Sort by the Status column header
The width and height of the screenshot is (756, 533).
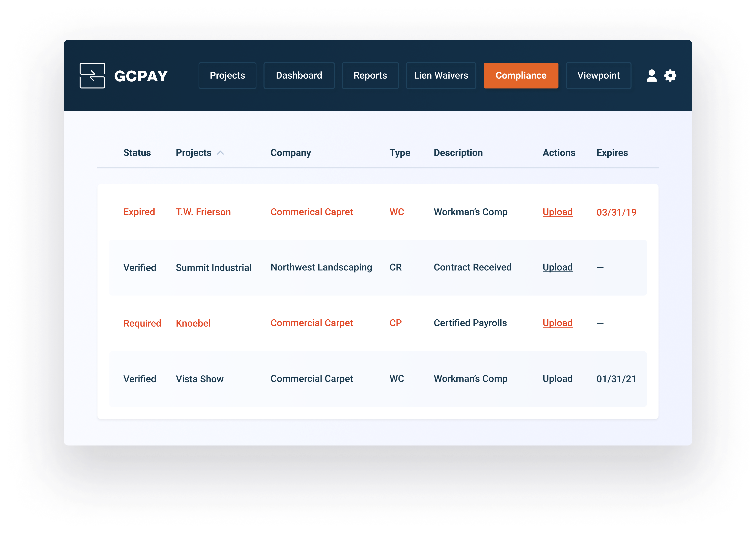137,153
